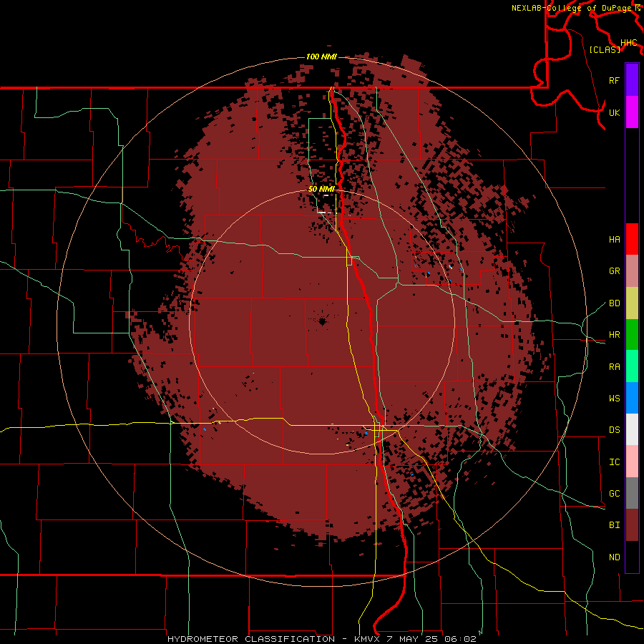Viewport: 644px width, 644px height.
Task: Pick the light green RA swatch
Action: tap(632, 366)
